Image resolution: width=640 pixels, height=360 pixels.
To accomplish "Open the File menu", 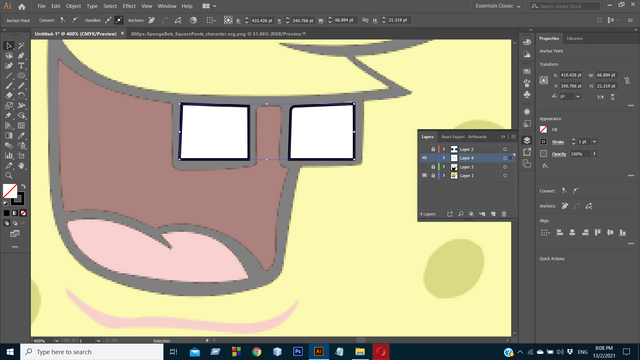I will (41, 6).
